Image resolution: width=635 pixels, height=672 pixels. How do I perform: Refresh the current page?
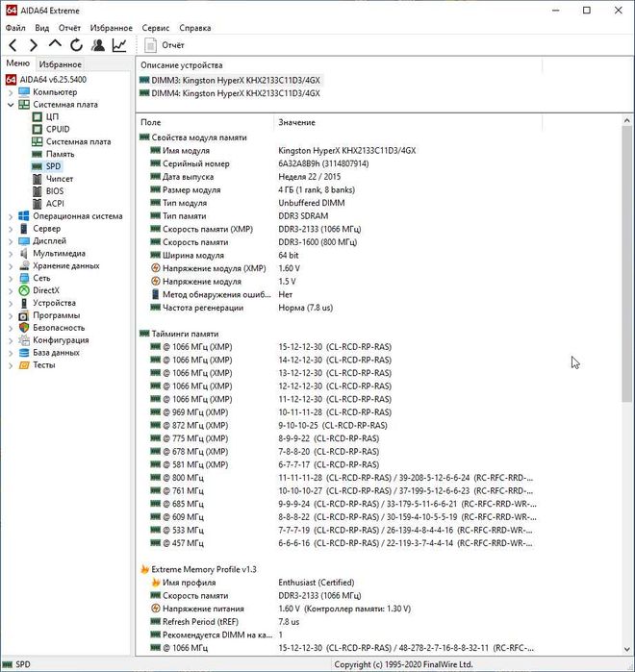[x=76, y=45]
